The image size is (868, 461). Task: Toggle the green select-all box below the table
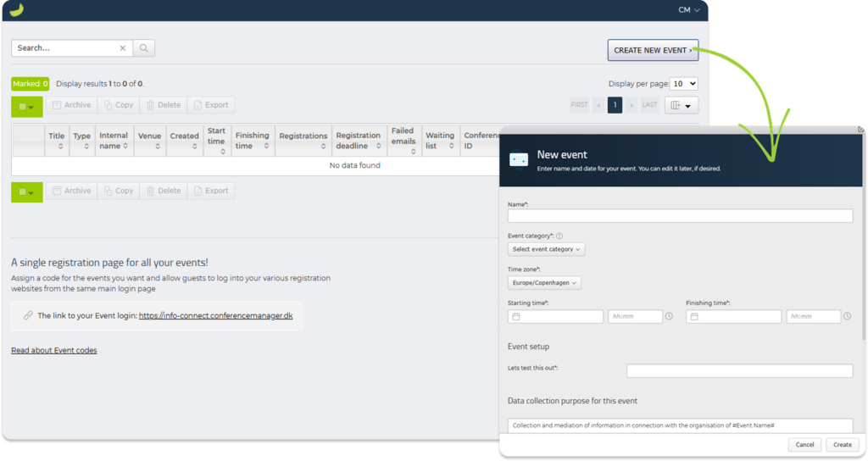coord(26,192)
